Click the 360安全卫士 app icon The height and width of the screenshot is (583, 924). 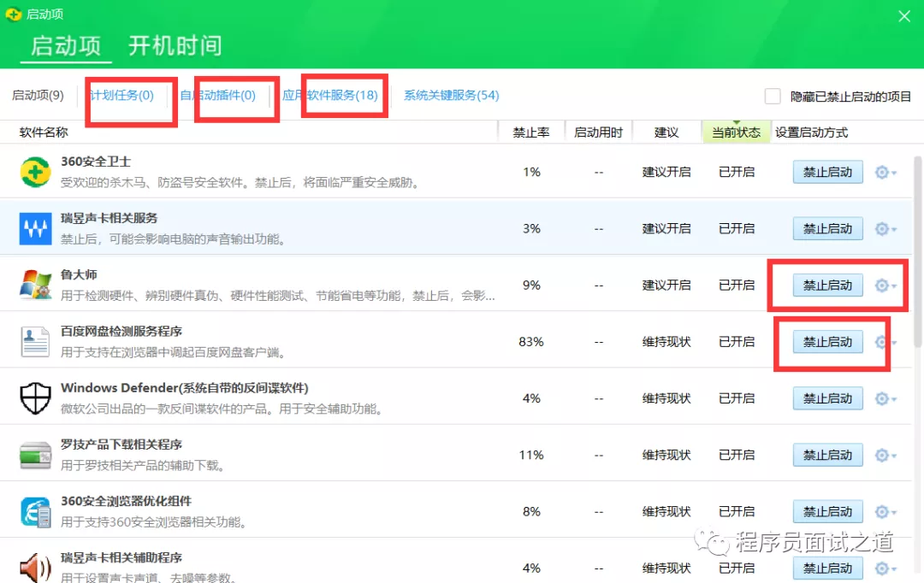[x=35, y=172]
